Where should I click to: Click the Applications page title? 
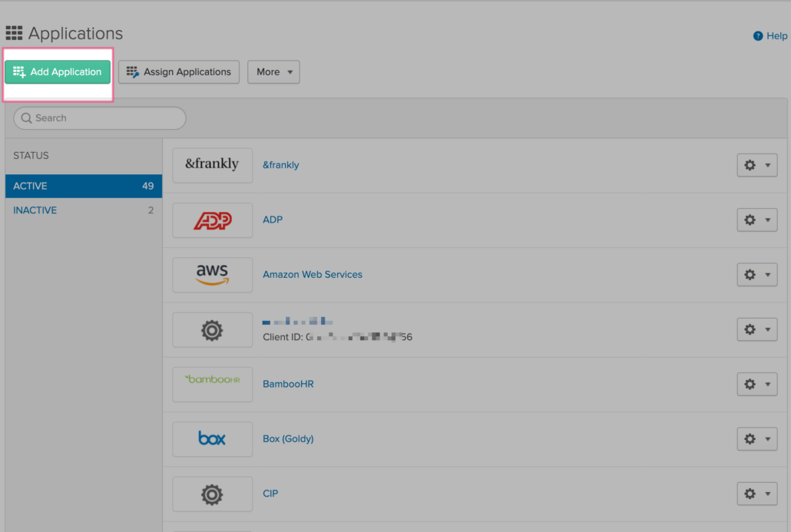(x=75, y=33)
